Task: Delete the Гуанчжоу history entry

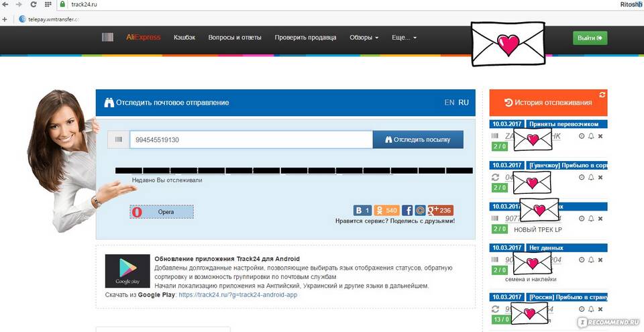Action: 600,177
